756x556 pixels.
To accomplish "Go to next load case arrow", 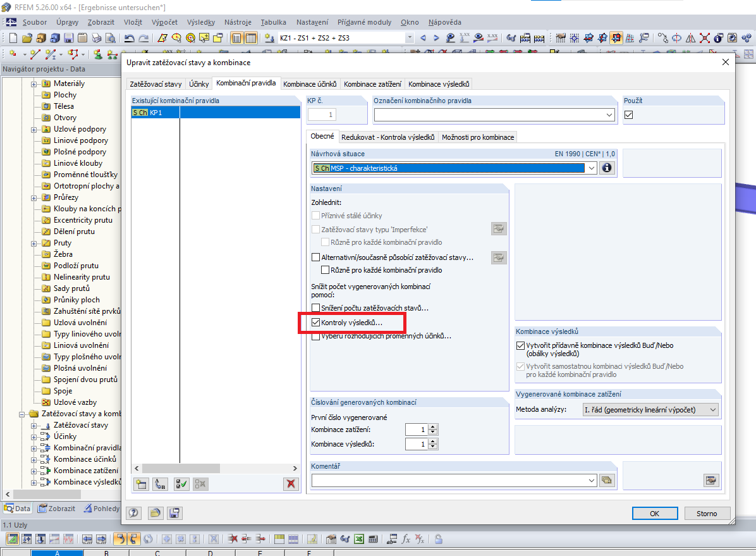I will coord(436,38).
